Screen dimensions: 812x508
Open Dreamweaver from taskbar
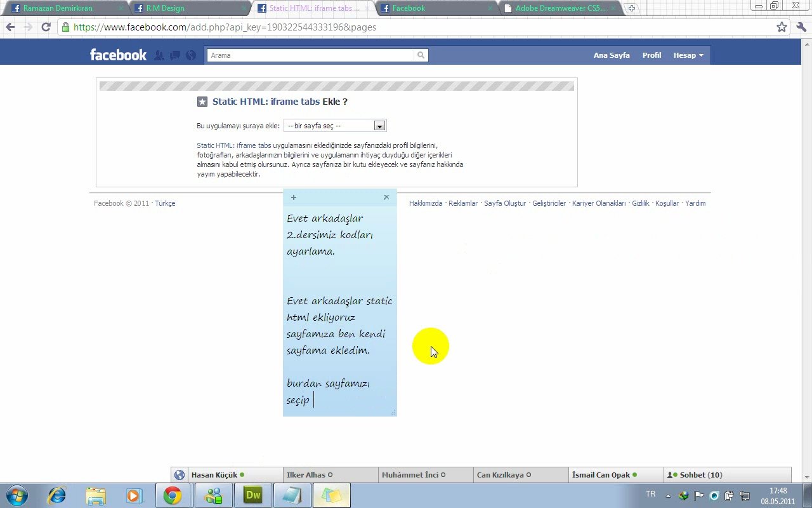coord(253,495)
